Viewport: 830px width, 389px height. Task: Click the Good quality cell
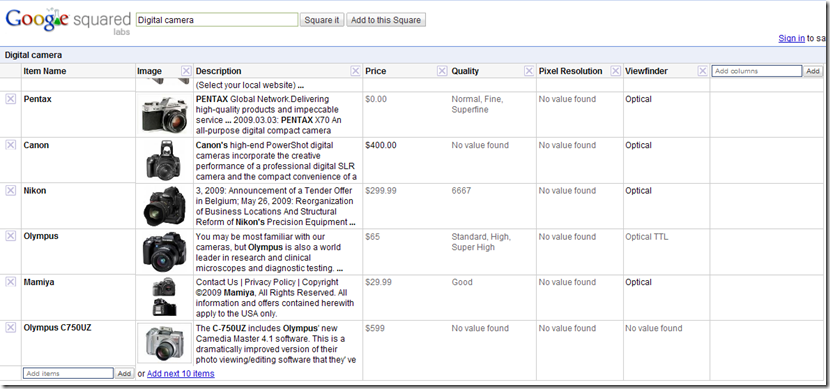pos(462,282)
